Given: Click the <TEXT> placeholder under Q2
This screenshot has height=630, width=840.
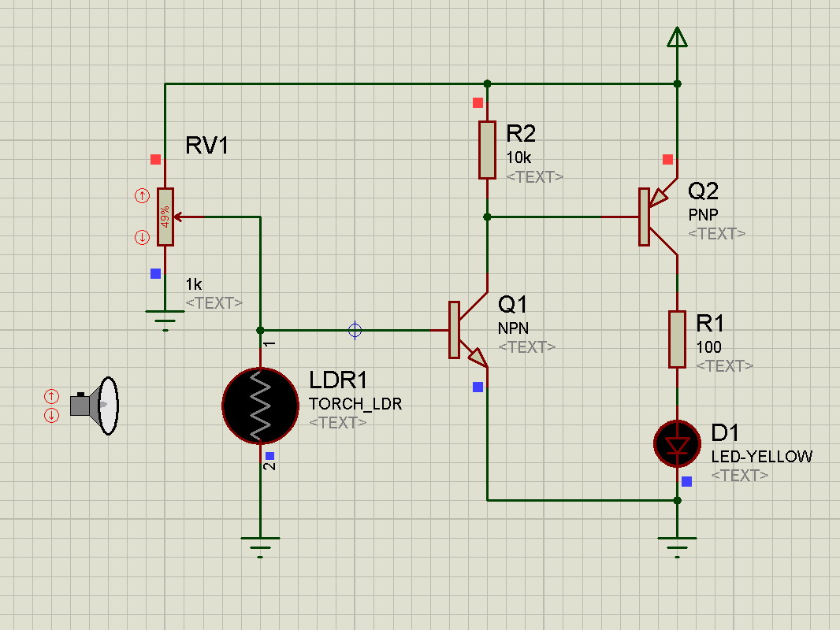Looking at the screenshot, I should click(x=717, y=233).
